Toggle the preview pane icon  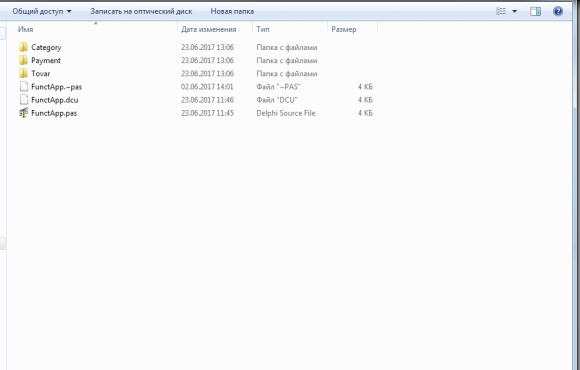pos(535,11)
